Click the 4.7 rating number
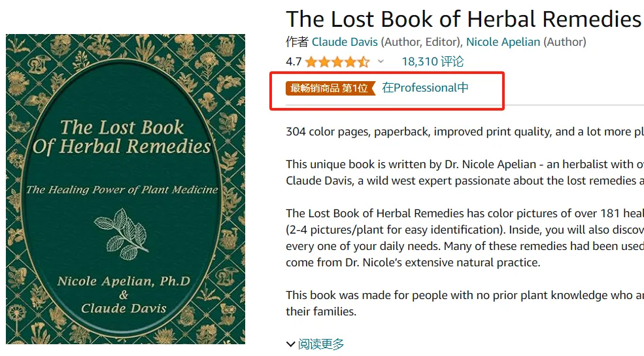Viewport: 644px width, 356px height. tap(294, 62)
